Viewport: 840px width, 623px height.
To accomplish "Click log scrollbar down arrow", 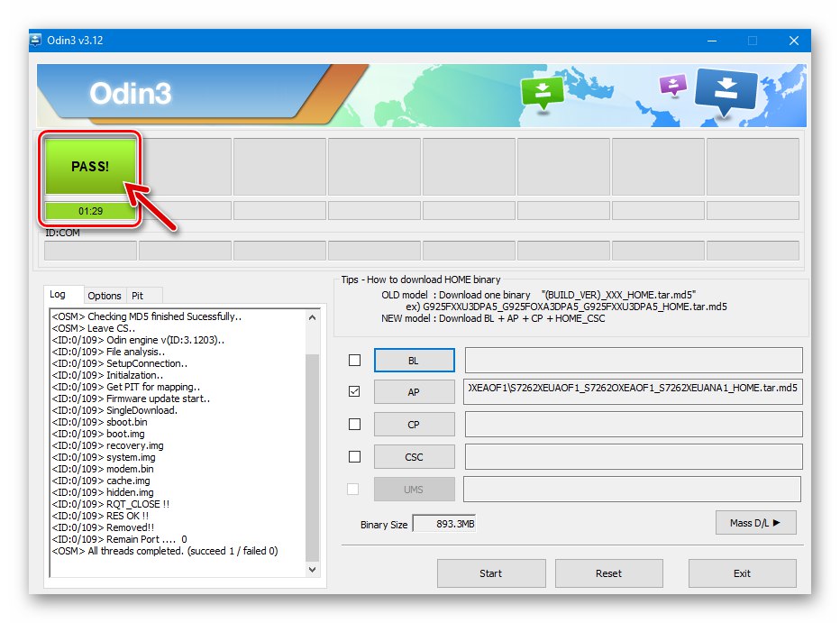I will coord(313,570).
